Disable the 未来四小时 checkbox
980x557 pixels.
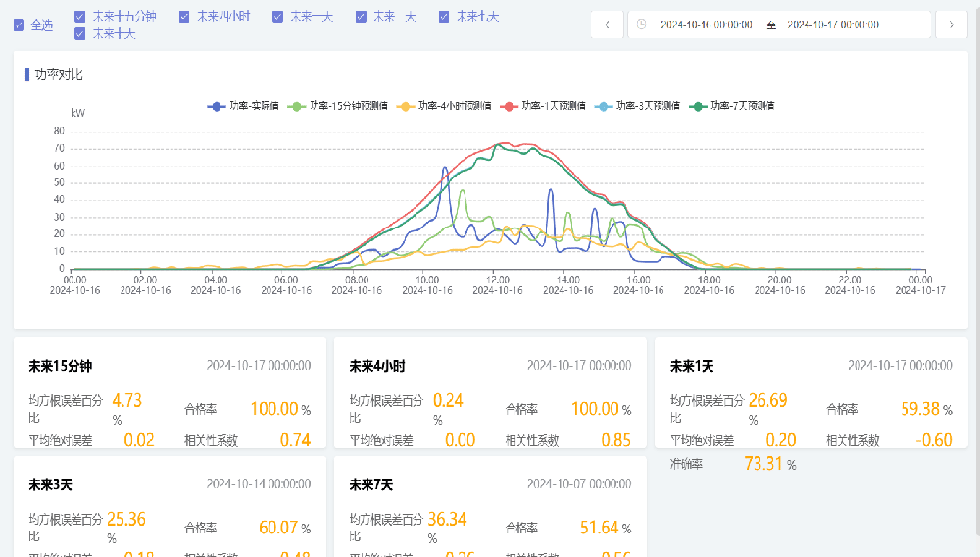185,16
